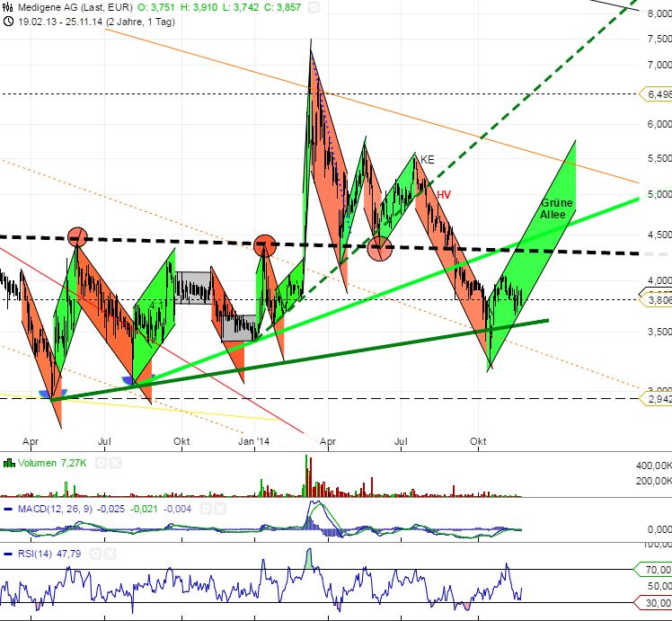This screenshot has width=672, height=621.
Task: Click the Jan '14 time axis label
Action: [253, 441]
